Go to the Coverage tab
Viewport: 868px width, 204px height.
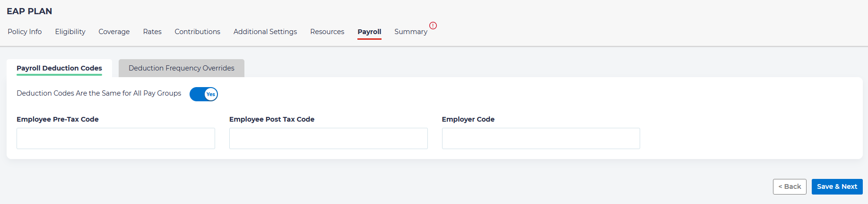(x=114, y=32)
